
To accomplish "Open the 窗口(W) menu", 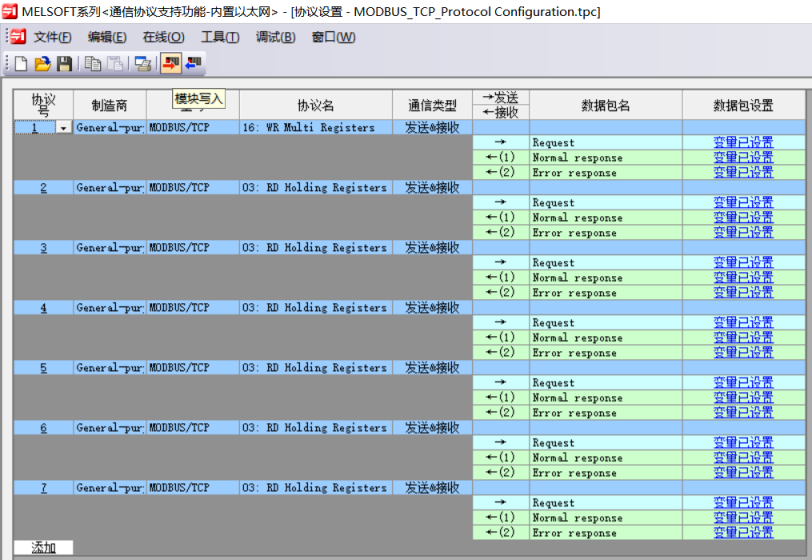I will [x=333, y=37].
